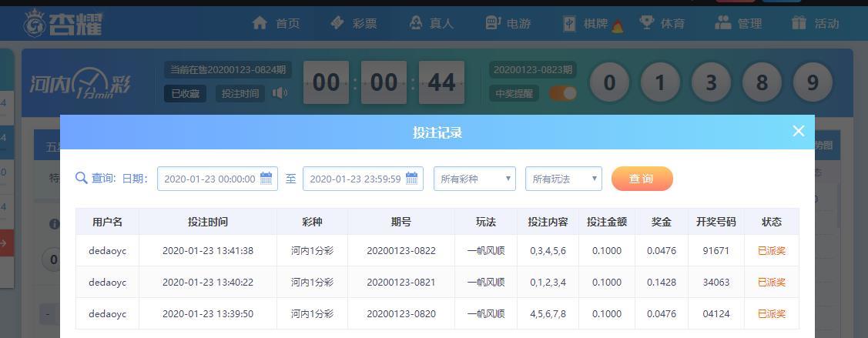Open the 首页 home menu
Screen dimensions: 868x338
point(276,23)
